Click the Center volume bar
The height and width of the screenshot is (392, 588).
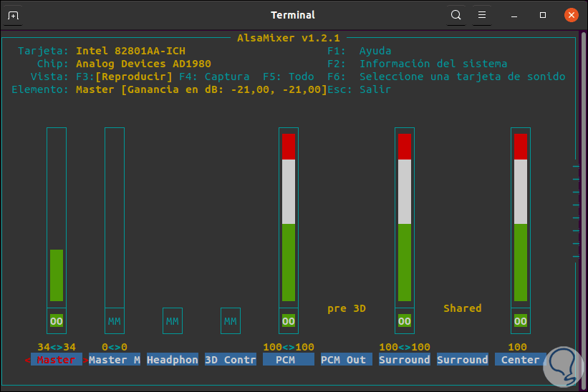(x=520, y=217)
